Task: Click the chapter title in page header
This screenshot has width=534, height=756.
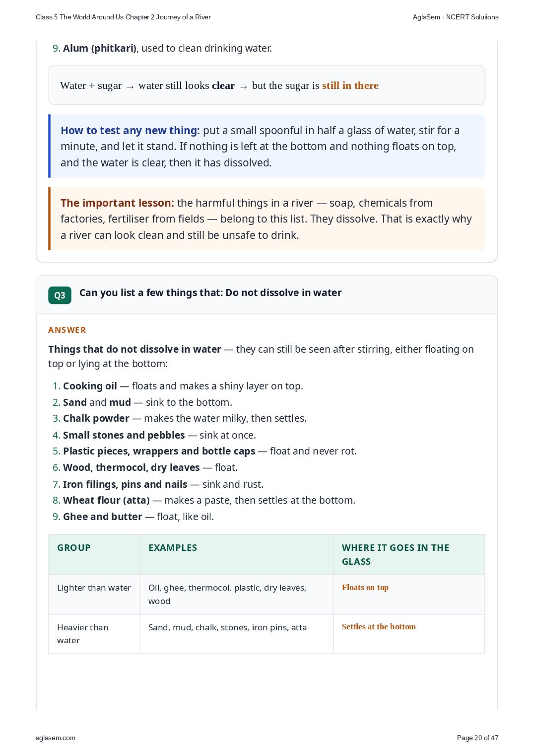Action: (123, 17)
